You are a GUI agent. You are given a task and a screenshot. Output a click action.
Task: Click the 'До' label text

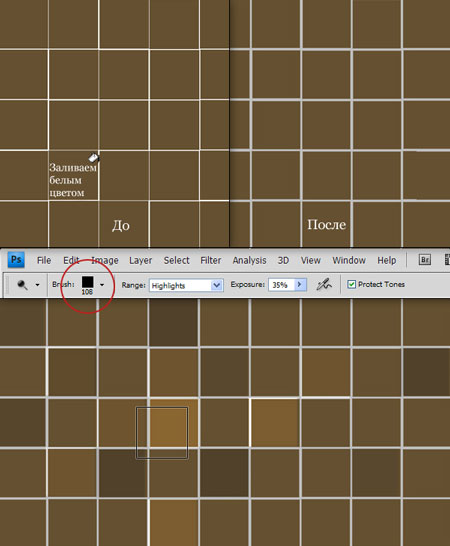[121, 226]
